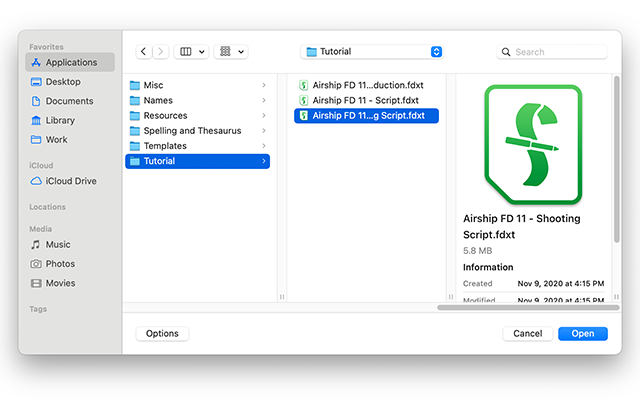Viewport: 640px width, 400px height.
Task: Open Movies in the sidebar
Action: point(60,283)
